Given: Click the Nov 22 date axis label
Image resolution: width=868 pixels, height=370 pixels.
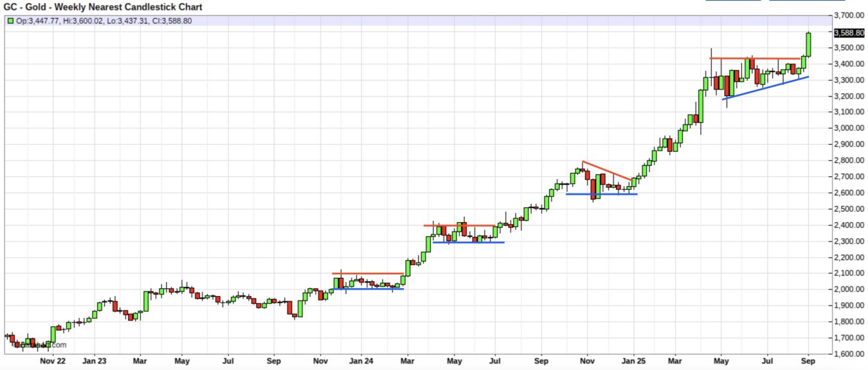Looking at the screenshot, I should coord(53,362).
